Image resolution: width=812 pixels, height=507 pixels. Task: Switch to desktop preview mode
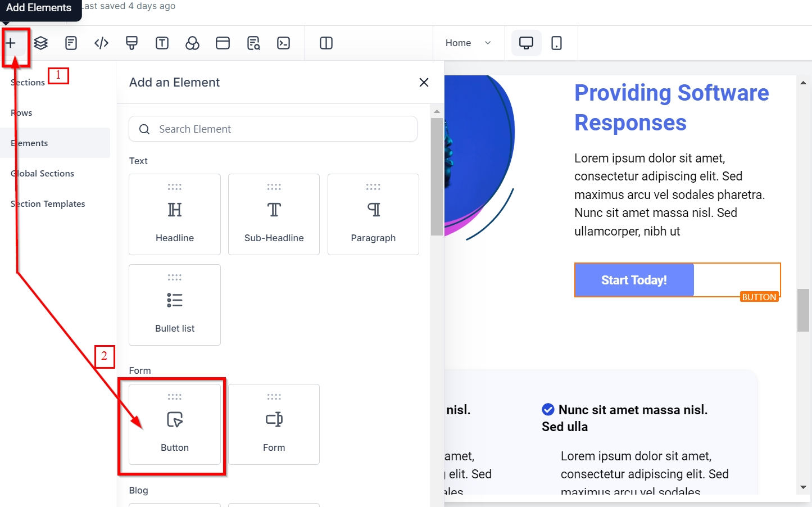point(526,43)
